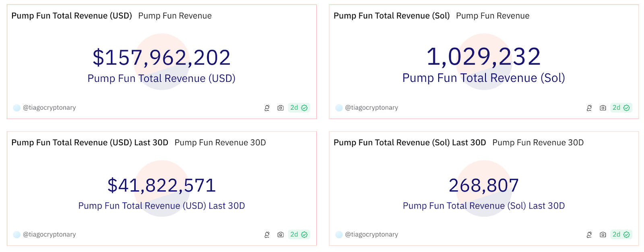Click query icon left of camera in Total Revenue (USD) panel
Viewport: 644px width, 252px height.
click(x=267, y=108)
